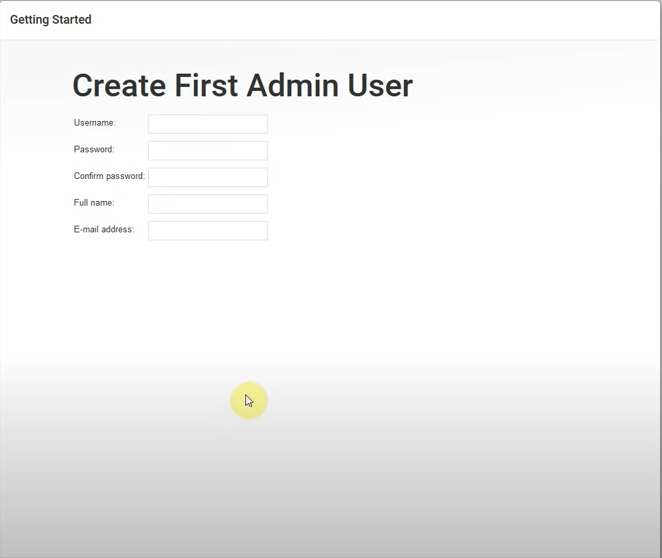Click into the Full name field

[208, 204]
